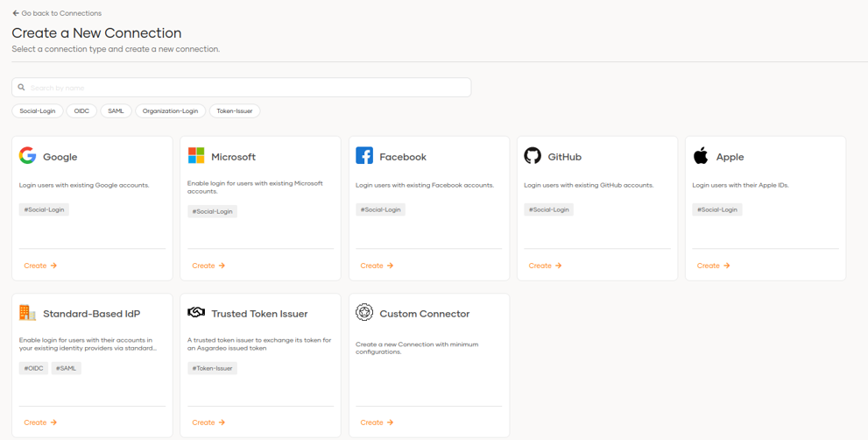Click #Social-Login tag on GitHub card

tap(548, 209)
